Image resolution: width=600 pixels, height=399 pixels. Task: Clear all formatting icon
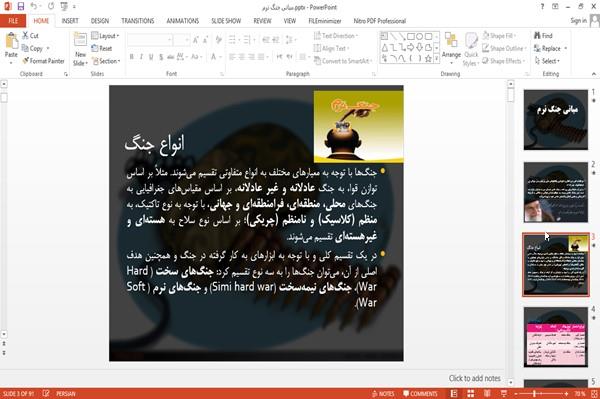[x=219, y=40]
